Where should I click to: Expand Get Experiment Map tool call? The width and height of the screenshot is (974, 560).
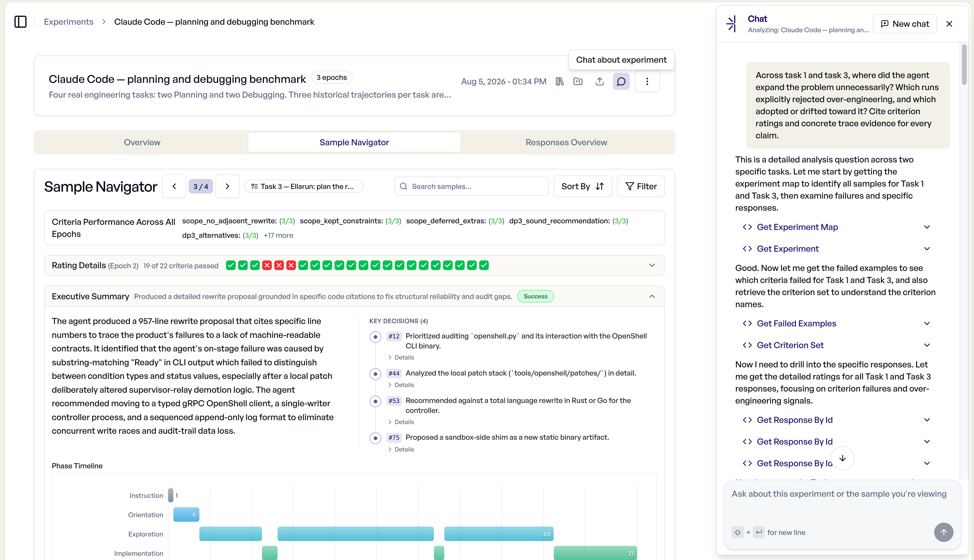[927, 227]
